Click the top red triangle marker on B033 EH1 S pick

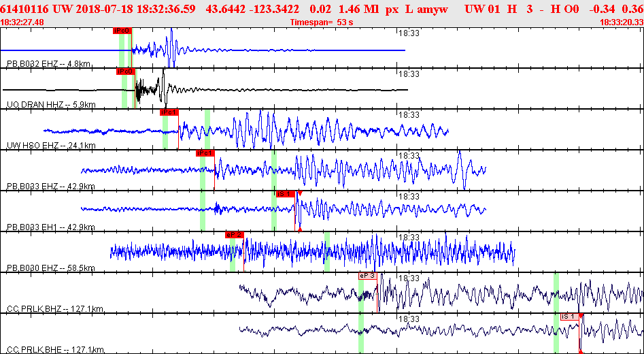click(300, 193)
